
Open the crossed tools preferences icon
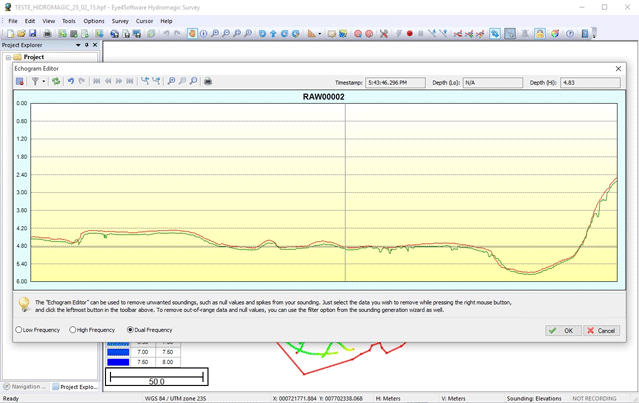[x=383, y=34]
